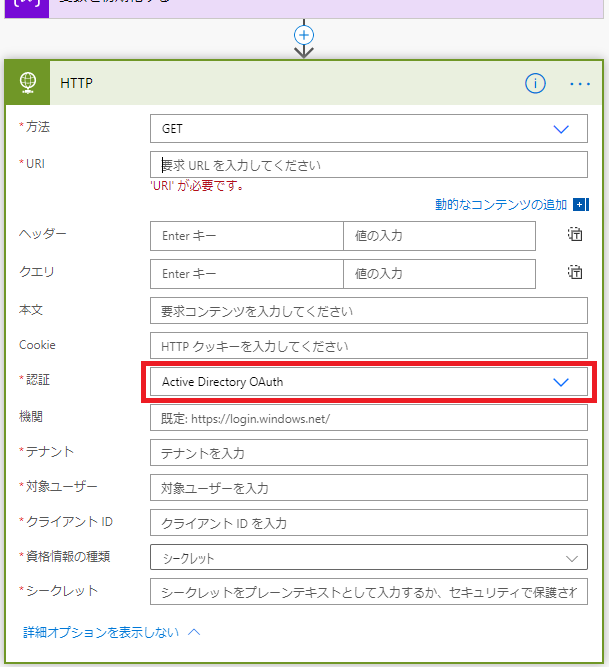Focus the URI input field
Screen dimensions: 609x667
pyautogui.click(x=369, y=165)
